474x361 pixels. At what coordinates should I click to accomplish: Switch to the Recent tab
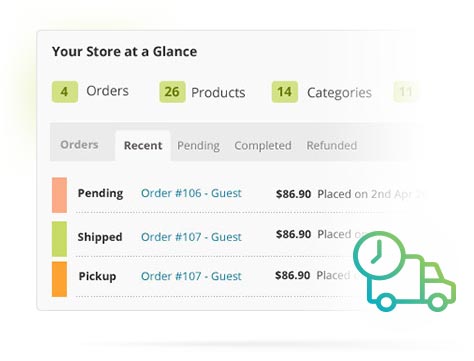pyautogui.click(x=143, y=146)
